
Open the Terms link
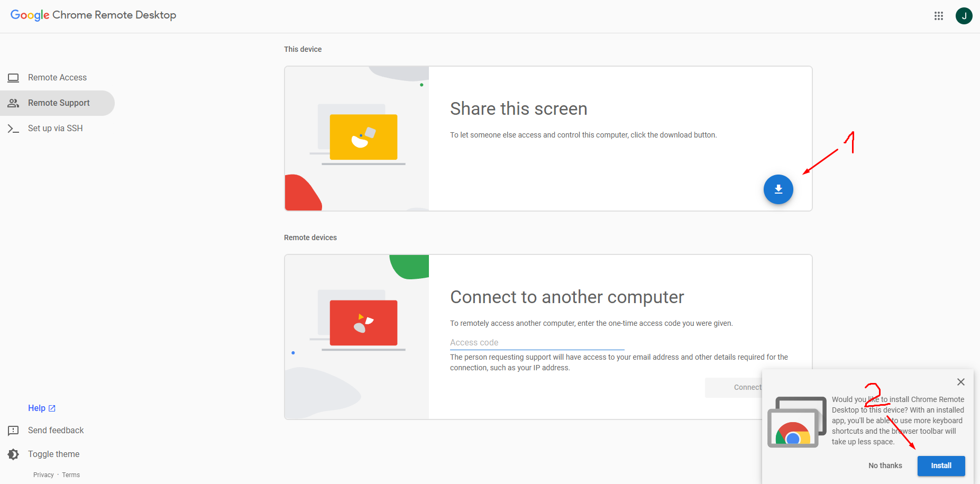click(71, 475)
